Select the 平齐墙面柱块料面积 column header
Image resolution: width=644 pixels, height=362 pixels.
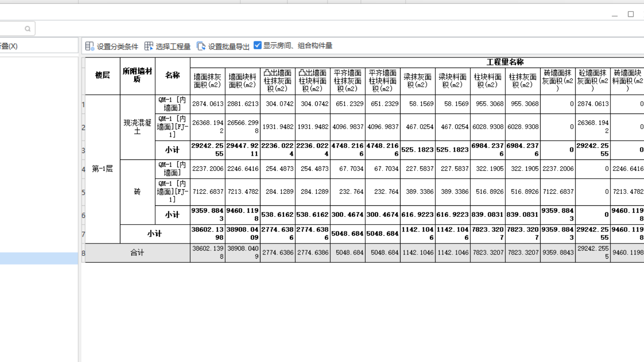click(x=383, y=81)
